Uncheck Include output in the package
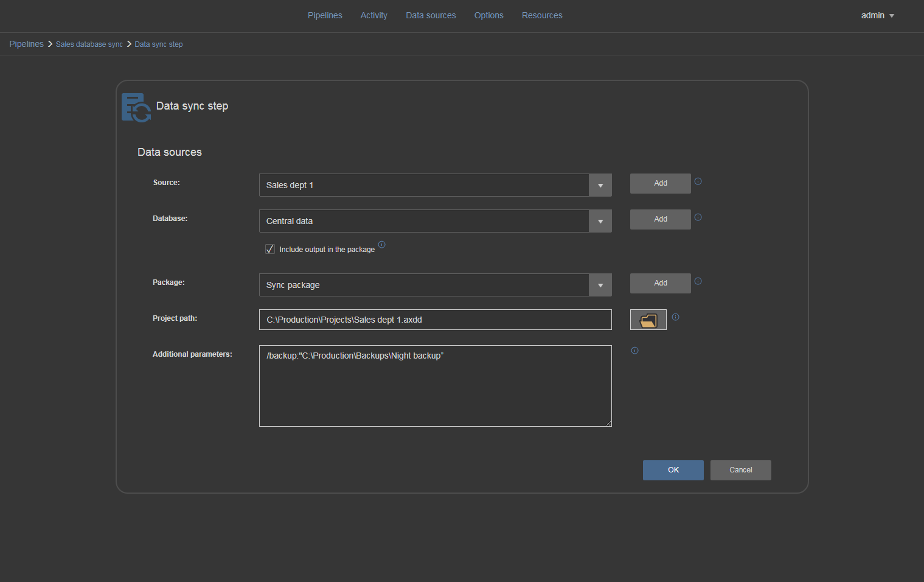The width and height of the screenshot is (924, 582). 270,249
